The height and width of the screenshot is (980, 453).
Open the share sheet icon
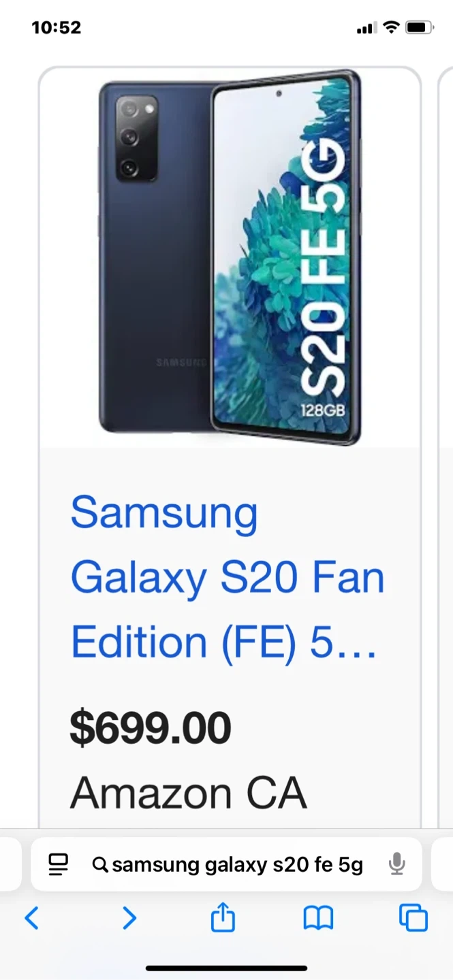point(223,919)
